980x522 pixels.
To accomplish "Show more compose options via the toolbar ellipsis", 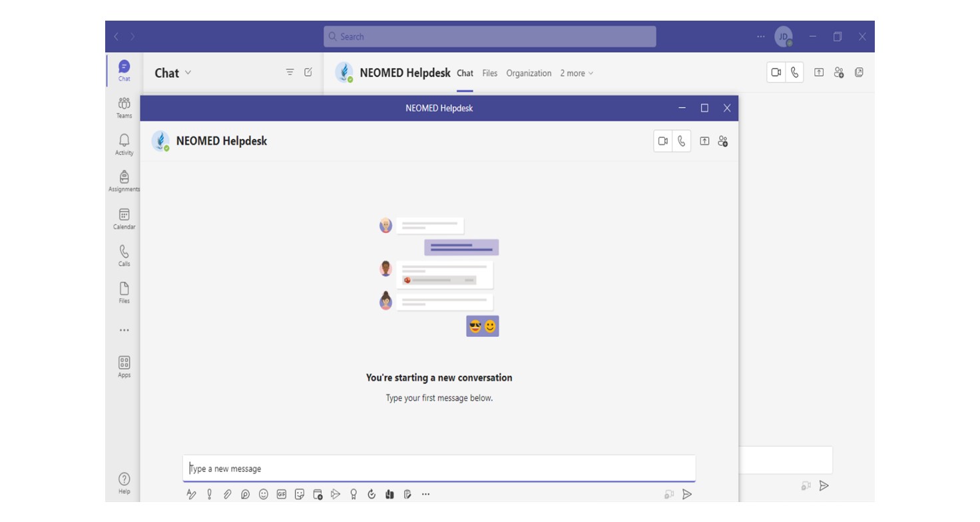I will 426,494.
